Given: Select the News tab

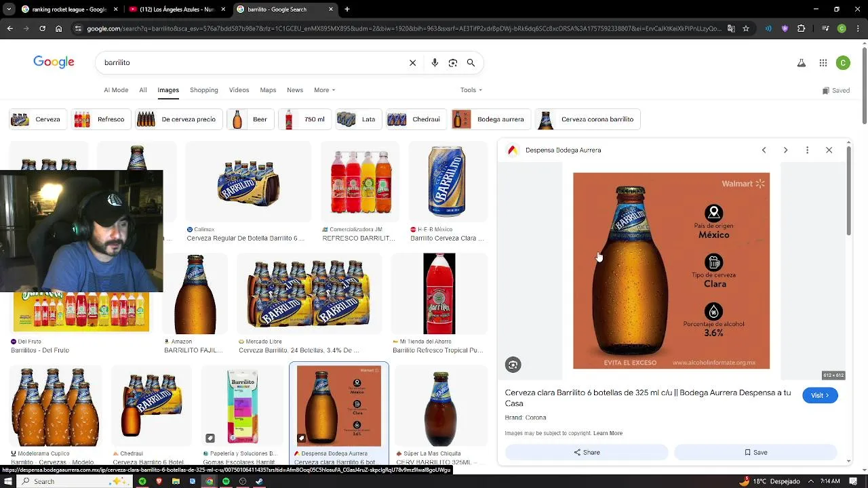Looking at the screenshot, I should tap(295, 90).
